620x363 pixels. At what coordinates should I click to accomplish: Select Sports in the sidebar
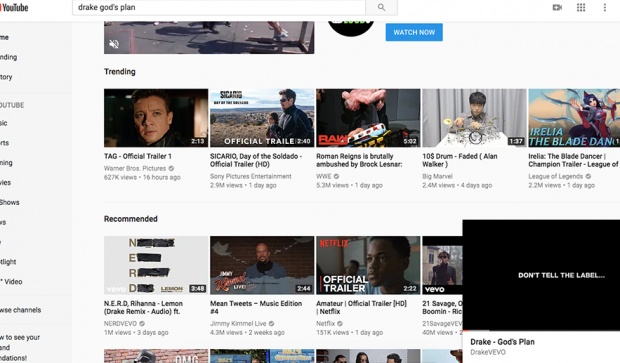[x=4, y=143]
